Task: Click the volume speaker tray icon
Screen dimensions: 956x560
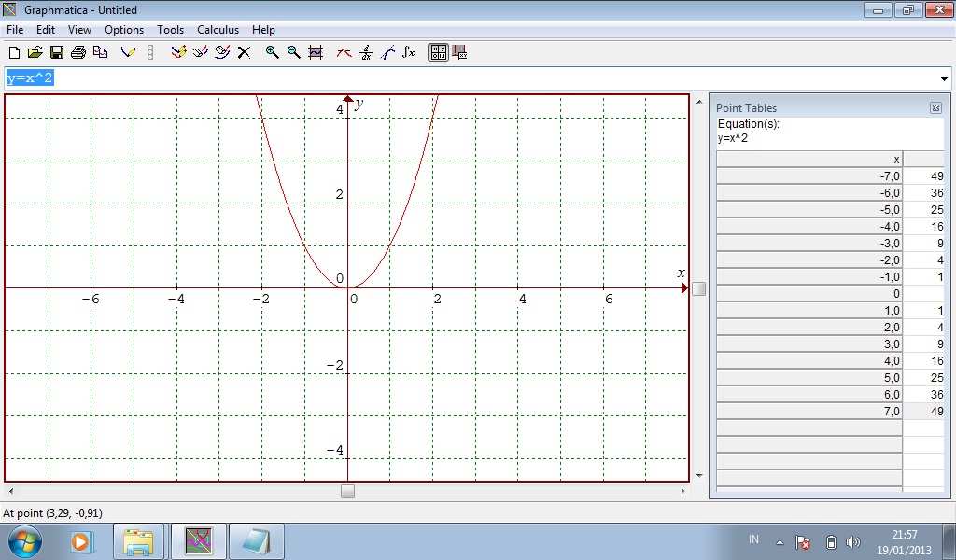Action: click(x=853, y=541)
